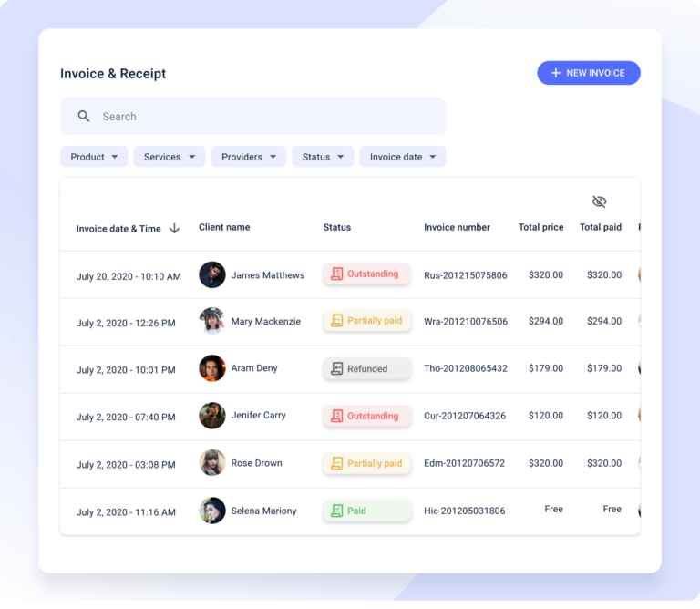The height and width of the screenshot is (609, 700).
Task: Sort by Invoice date & Time arrow
Action: click(x=175, y=229)
